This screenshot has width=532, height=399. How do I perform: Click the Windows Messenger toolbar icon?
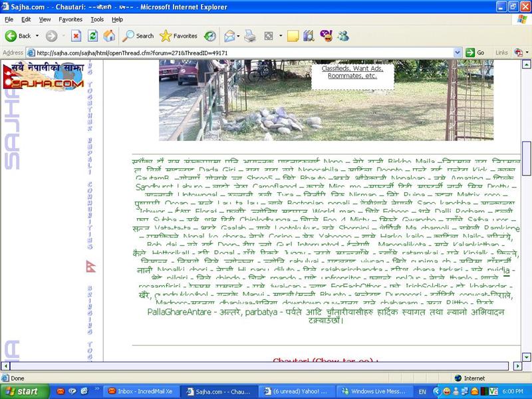click(x=343, y=36)
